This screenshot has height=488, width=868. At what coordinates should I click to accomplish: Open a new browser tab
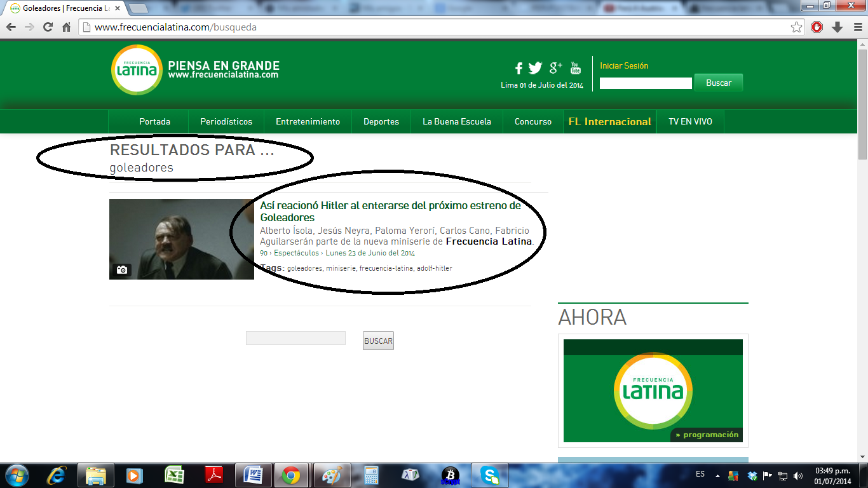(x=139, y=8)
